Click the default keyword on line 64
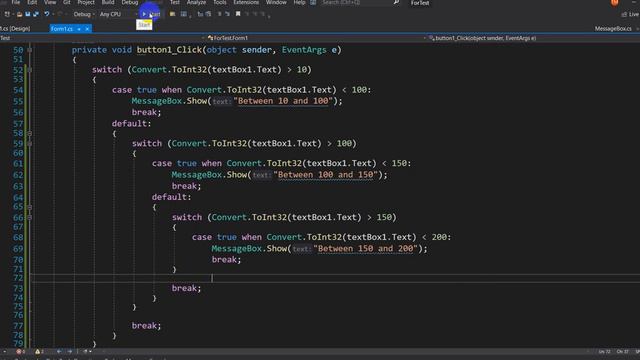The height and width of the screenshot is (360, 640). click(169, 197)
